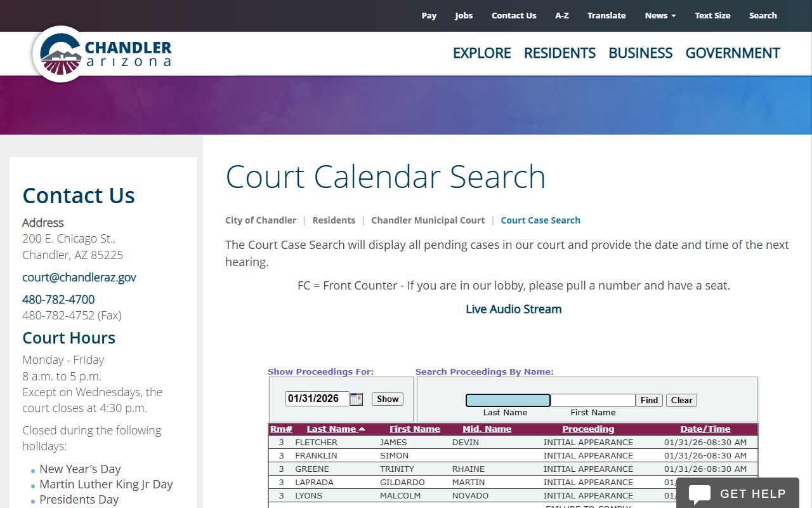Click middle name DEVIN cell
Image resolution: width=812 pixels, height=508 pixels.
point(466,443)
